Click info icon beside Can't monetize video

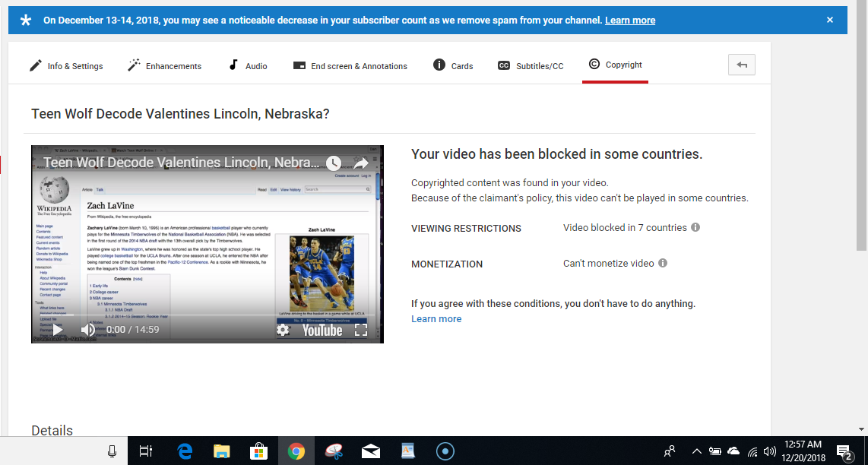click(x=663, y=263)
